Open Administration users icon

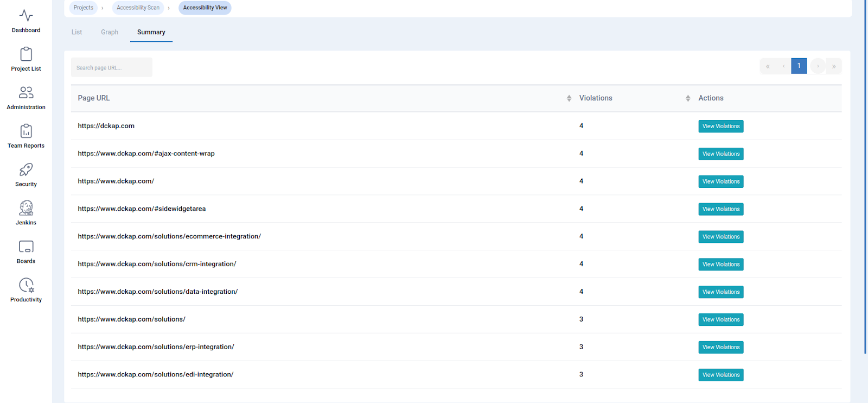[x=26, y=92]
